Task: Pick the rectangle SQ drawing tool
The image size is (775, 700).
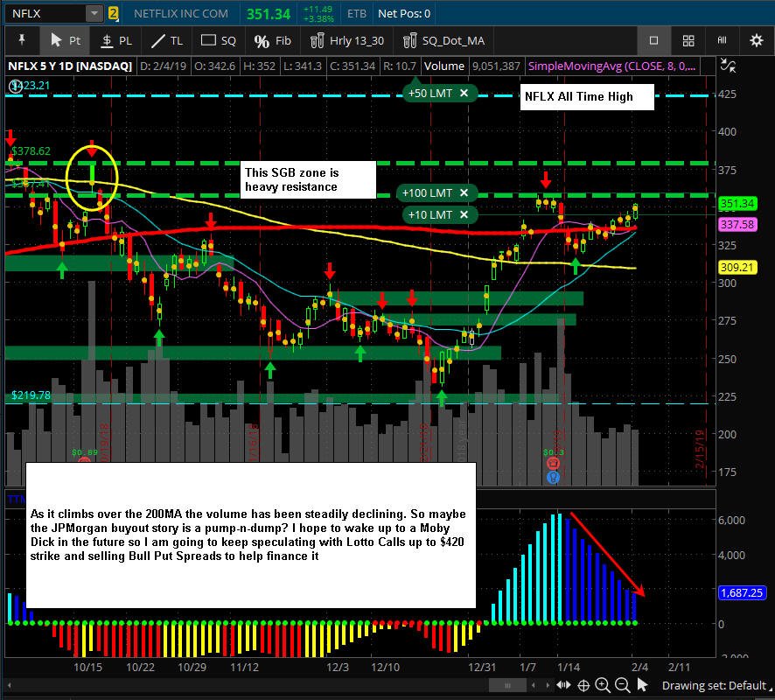Action: tap(218, 40)
